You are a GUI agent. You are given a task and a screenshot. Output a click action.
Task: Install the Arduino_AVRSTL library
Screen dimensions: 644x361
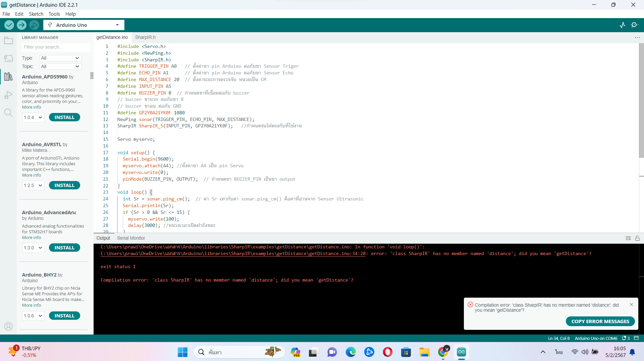click(x=64, y=185)
